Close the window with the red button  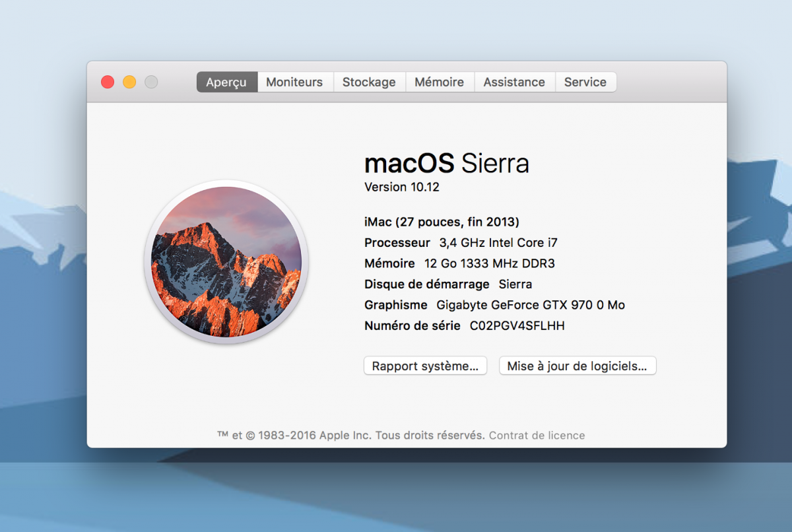[108, 82]
